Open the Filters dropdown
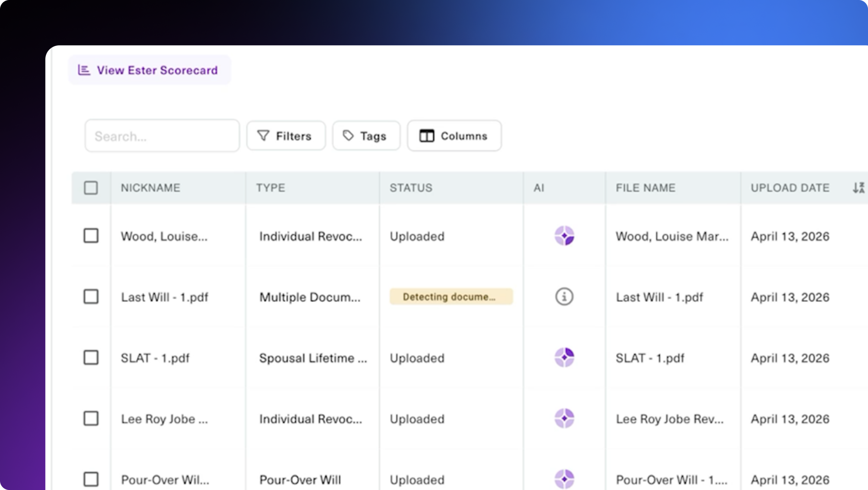Image resolution: width=868 pixels, height=490 pixels. (x=286, y=136)
